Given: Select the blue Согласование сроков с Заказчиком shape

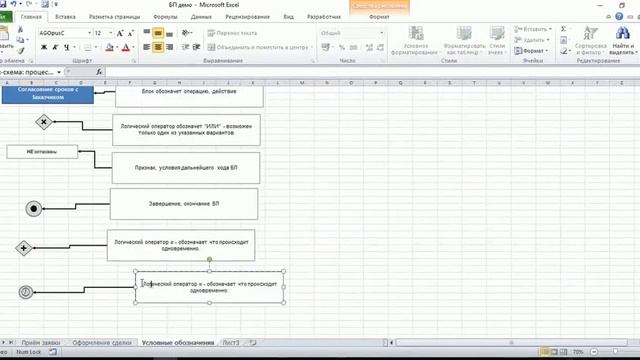Looking at the screenshot, I should click(x=47, y=95).
